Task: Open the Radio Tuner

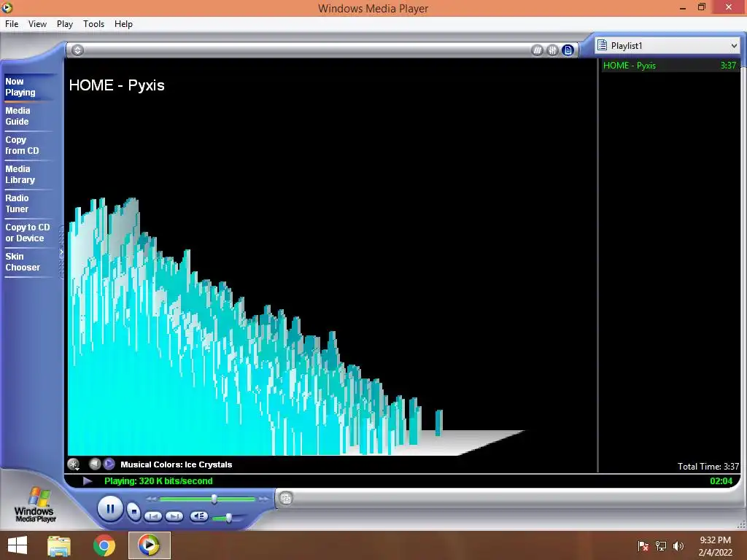Action: click(x=18, y=203)
